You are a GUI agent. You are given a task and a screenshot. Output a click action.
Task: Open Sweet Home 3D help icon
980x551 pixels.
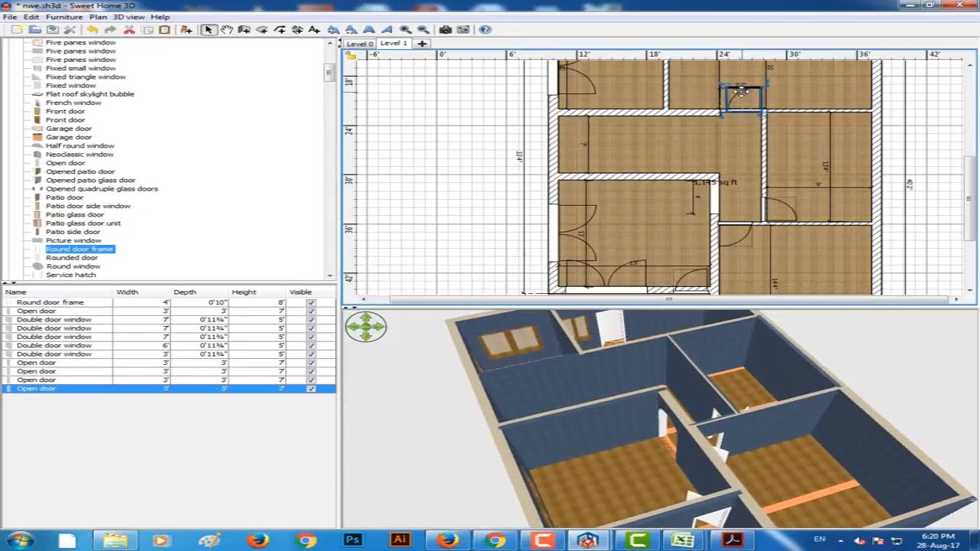[485, 30]
